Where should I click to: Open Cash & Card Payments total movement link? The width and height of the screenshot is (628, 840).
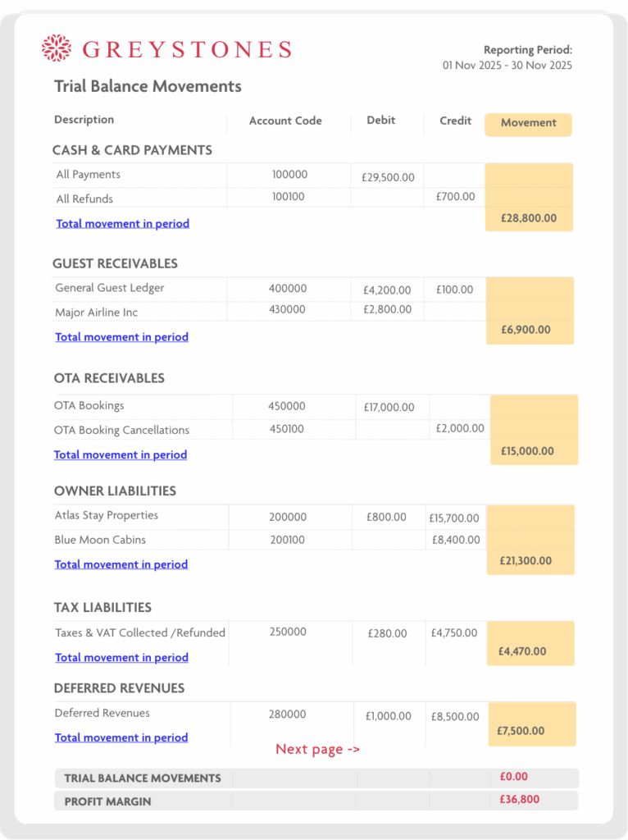(122, 223)
